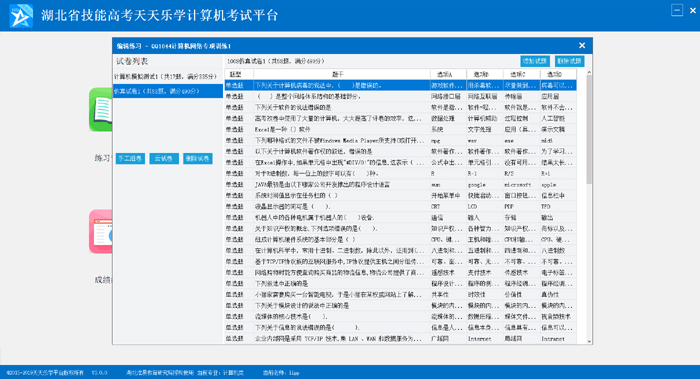The height and width of the screenshot is (379, 700).
Task: Click the 云试卷 button
Action: (x=164, y=158)
